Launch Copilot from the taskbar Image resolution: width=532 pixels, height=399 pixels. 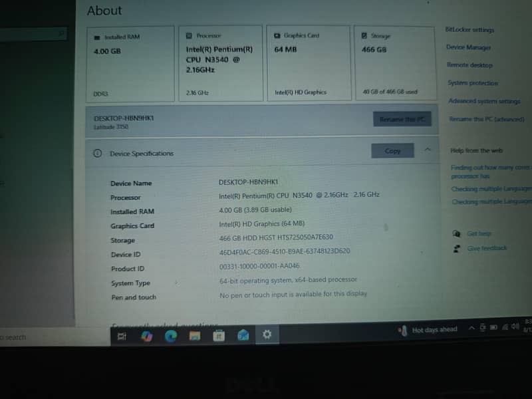click(x=146, y=336)
